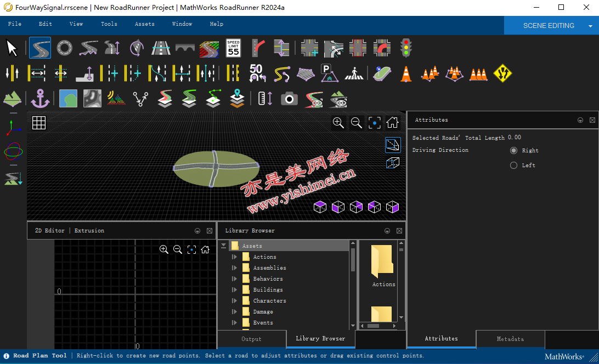Expand the Actions folder
The height and width of the screenshot is (364, 599).
point(235,257)
